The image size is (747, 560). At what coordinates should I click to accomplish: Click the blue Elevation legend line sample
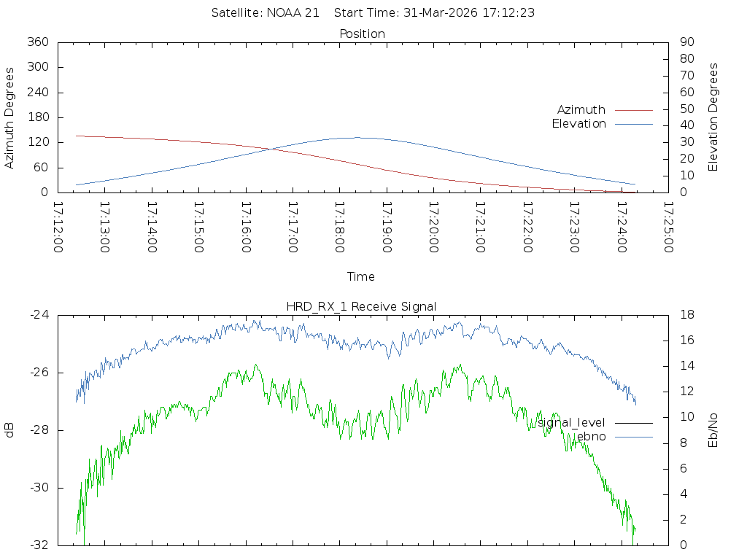tap(633, 124)
